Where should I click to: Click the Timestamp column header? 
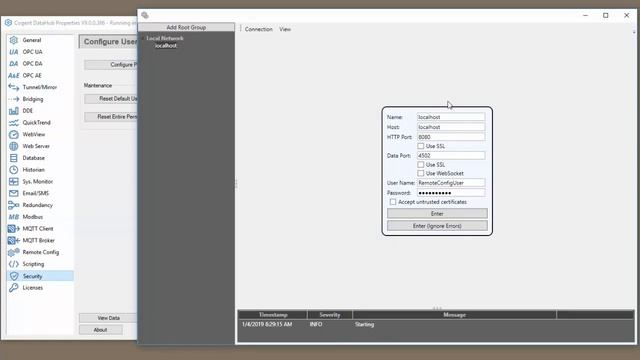pos(273,315)
